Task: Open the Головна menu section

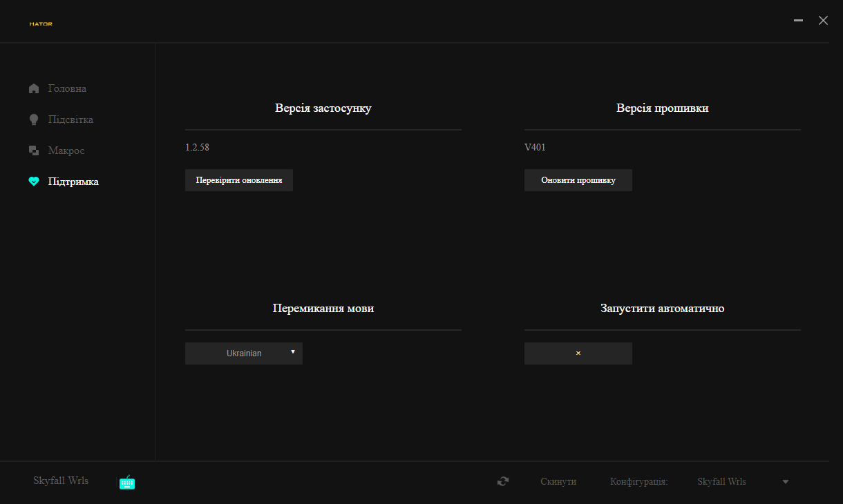Action: point(67,88)
